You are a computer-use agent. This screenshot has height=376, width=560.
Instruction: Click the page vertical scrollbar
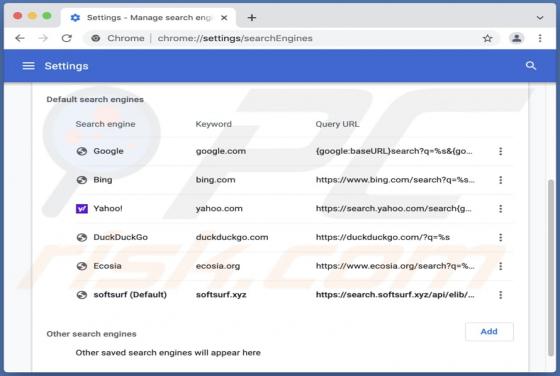click(x=551, y=268)
